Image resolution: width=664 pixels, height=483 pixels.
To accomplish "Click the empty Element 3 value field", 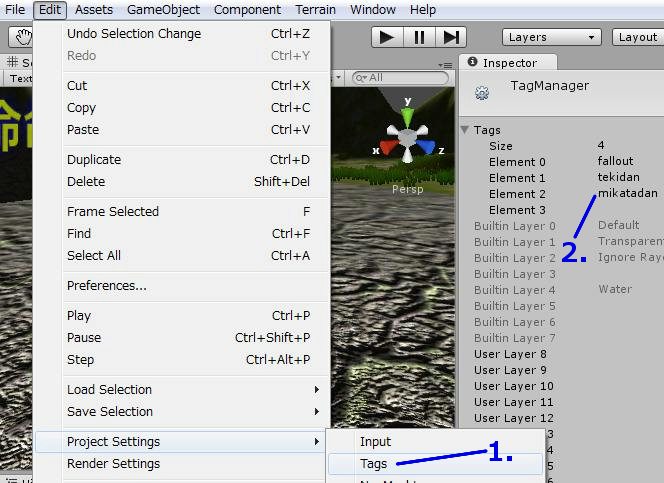I will coord(629,210).
